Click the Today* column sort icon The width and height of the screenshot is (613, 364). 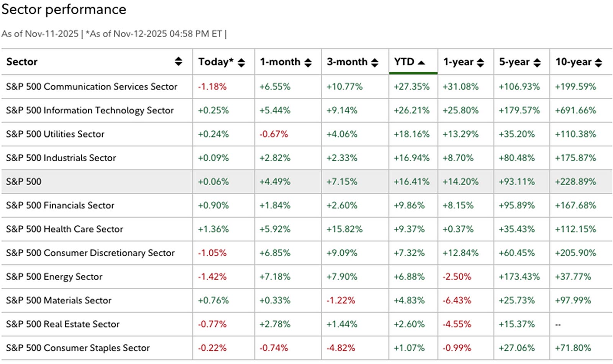tap(241, 62)
